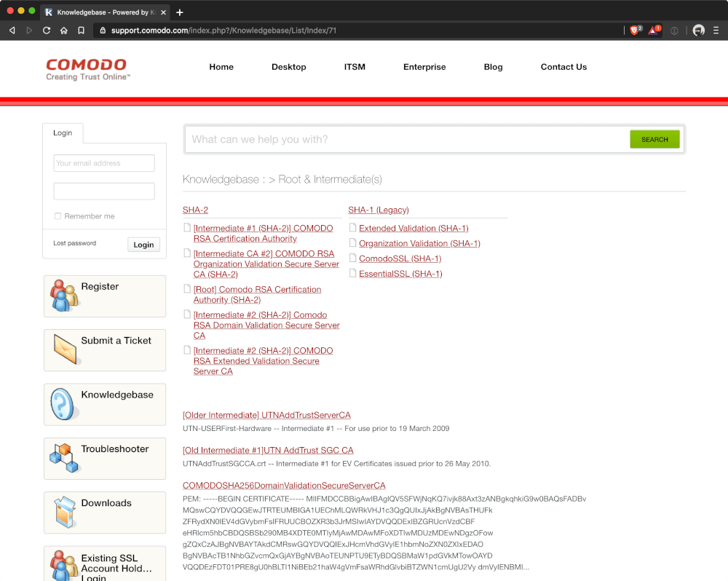Click the Downloads box icon
The width and height of the screenshot is (728, 581).
tap(65, 513)
